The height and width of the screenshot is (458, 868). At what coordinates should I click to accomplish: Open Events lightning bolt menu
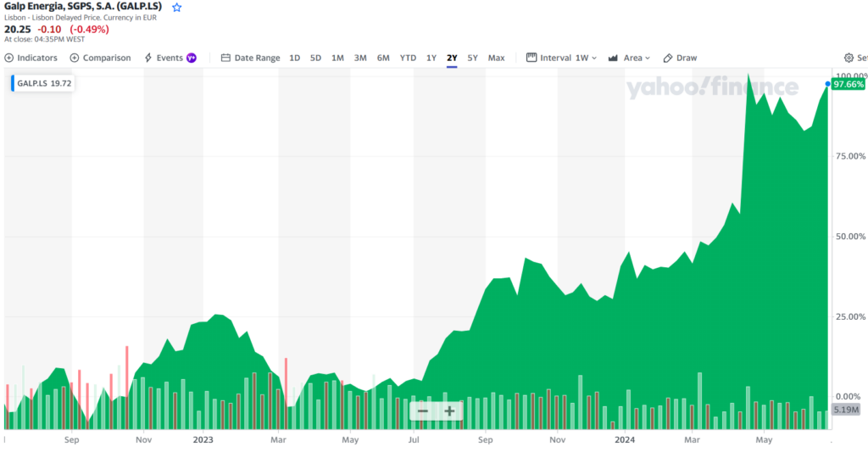point(148,58)
